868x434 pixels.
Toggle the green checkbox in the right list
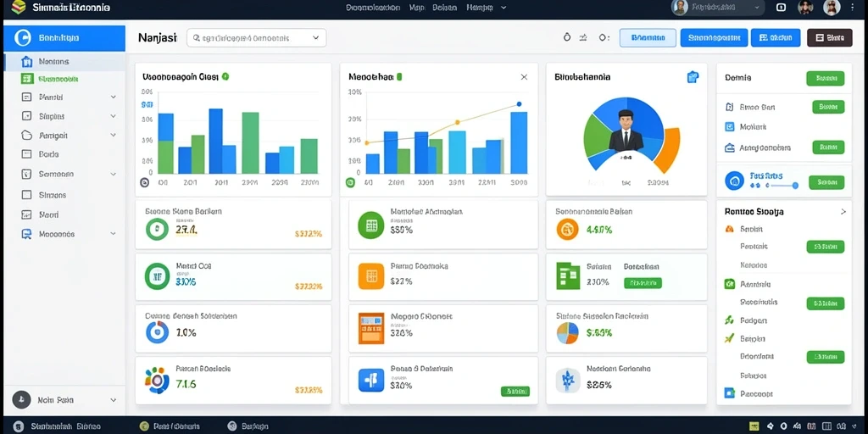click(729, 284)
